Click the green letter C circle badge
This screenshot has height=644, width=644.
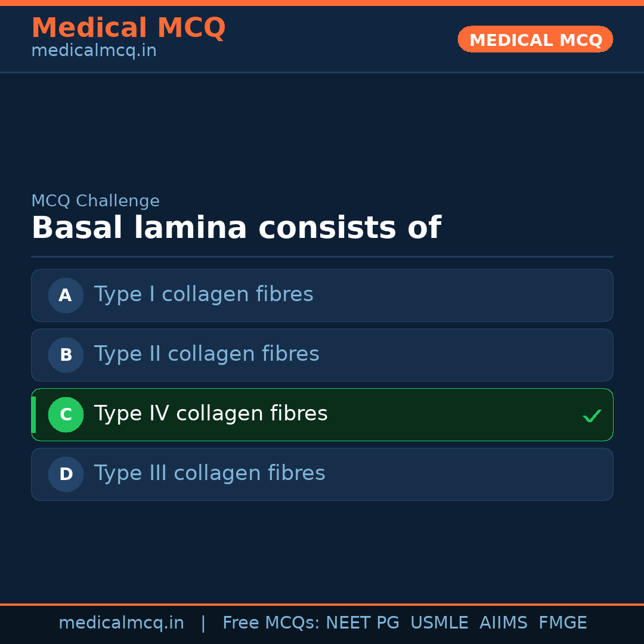point(66,414)
